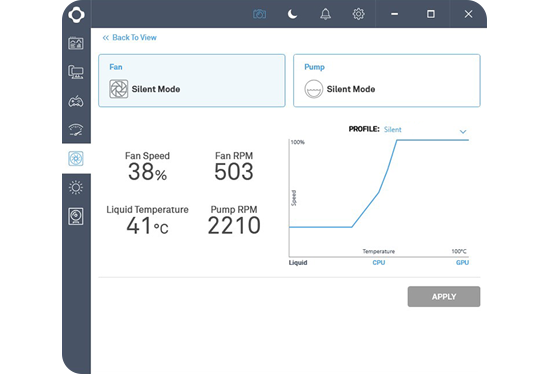
Task: Maximize the application window
Action: [x=431, y=14]
